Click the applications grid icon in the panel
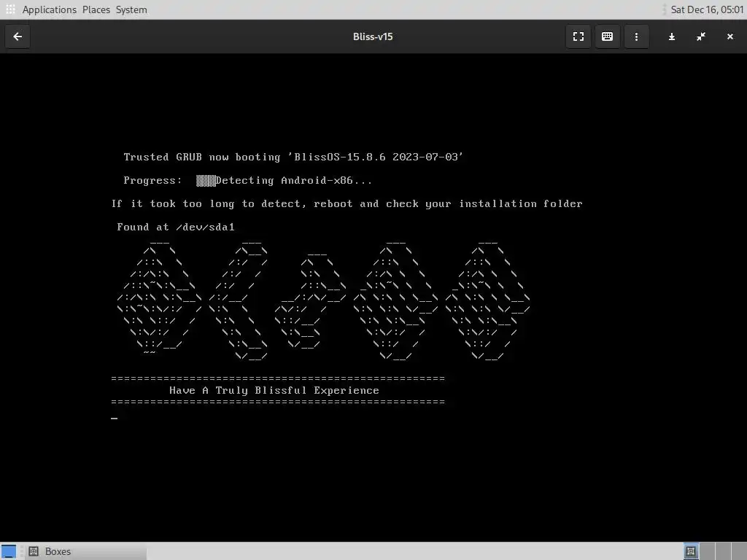 (x=10, y=9)
